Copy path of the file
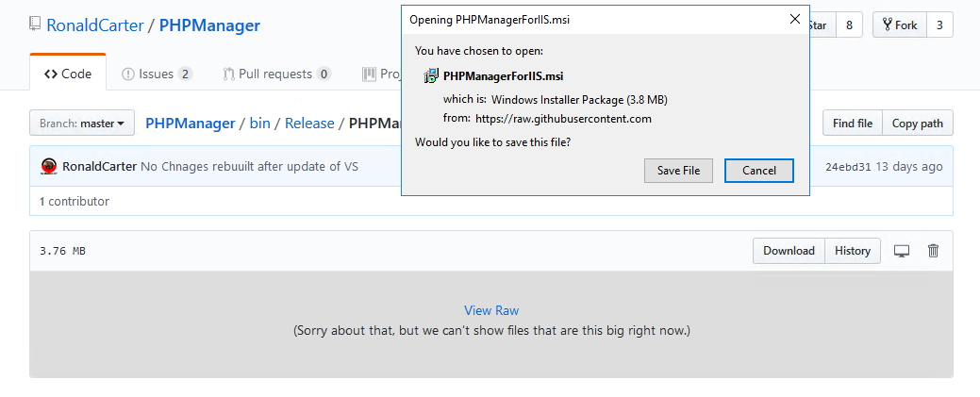 (918, 124)
